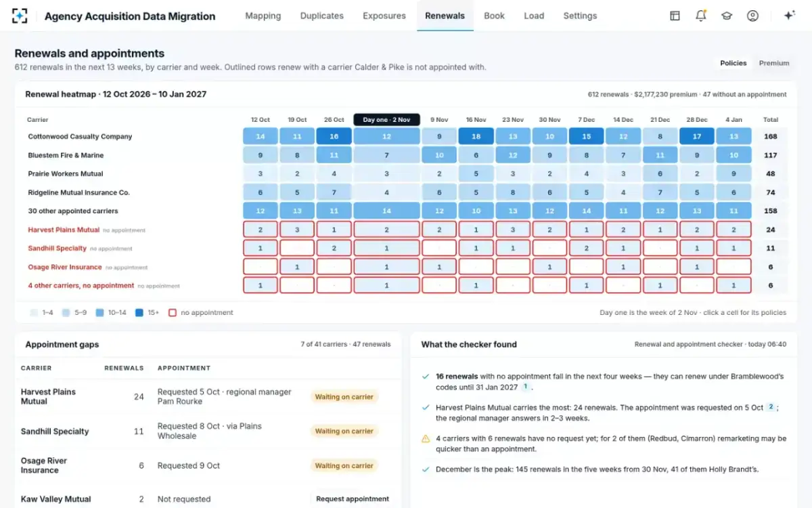Click the Bluestem row total '117'
812x508 pixels.
click(x=771, y=155)
